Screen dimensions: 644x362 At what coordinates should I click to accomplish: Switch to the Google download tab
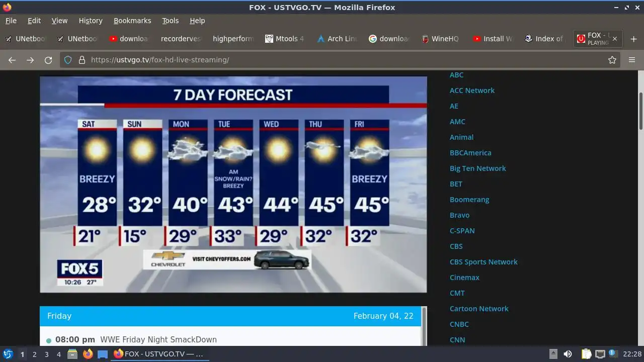(388, 39)
